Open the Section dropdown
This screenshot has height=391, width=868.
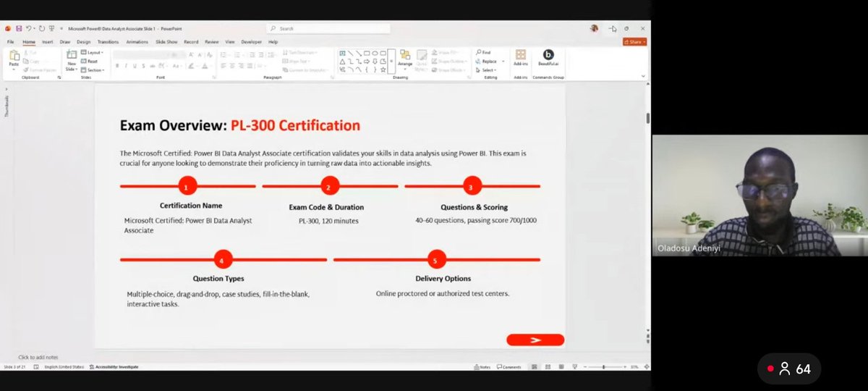(93, 70)
